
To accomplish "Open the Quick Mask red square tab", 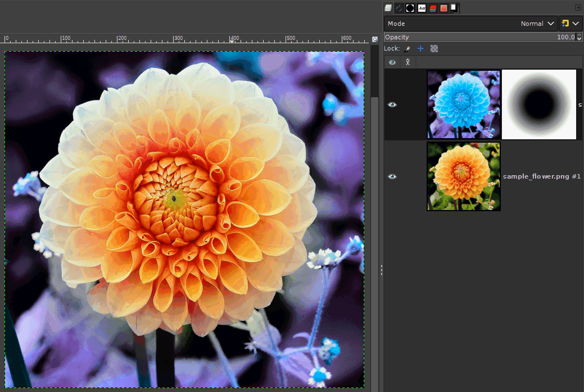I will tap(443, 8).
